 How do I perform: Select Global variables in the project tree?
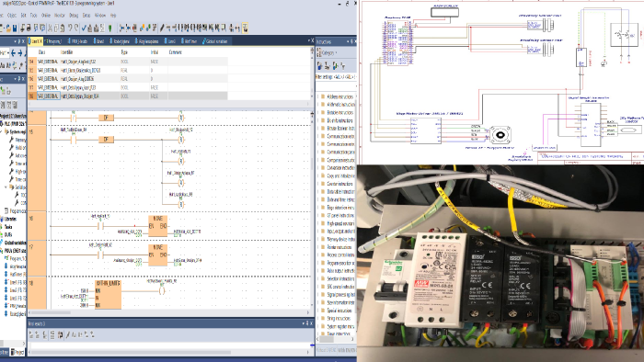pos(15,243)
